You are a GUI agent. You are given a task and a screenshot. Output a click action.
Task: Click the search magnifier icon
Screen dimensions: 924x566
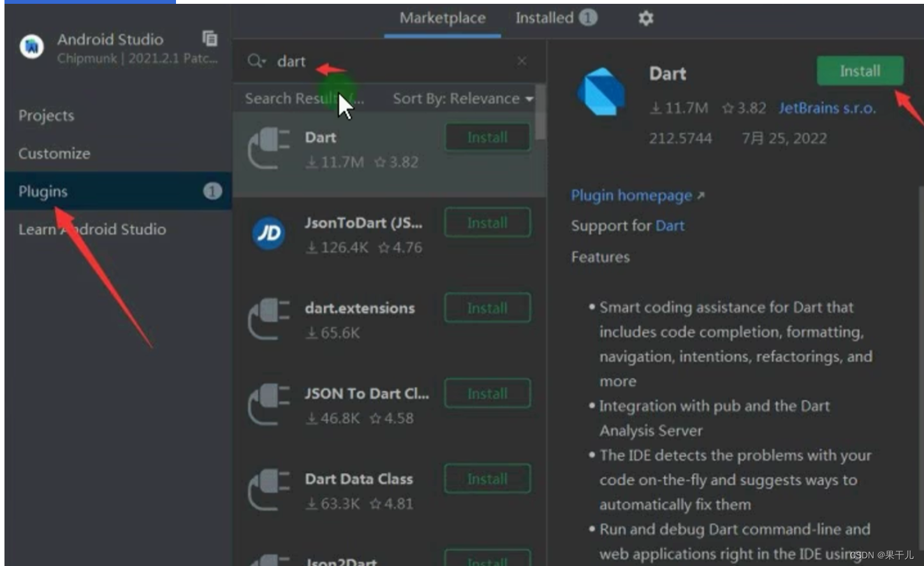click(x=256, y=61)
